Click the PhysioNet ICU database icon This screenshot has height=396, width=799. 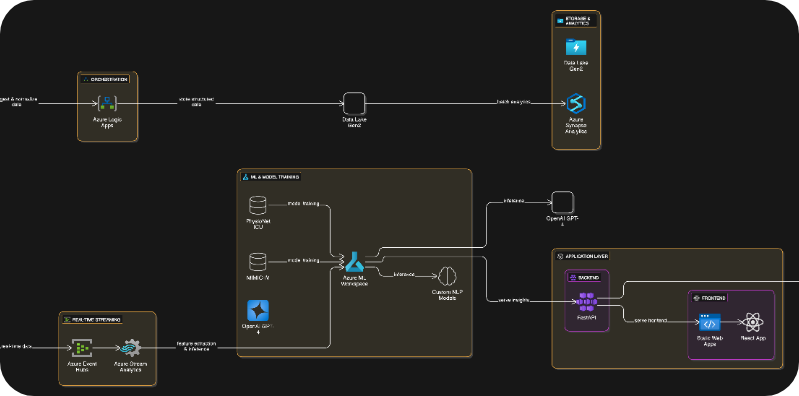[x=258, y=205]
